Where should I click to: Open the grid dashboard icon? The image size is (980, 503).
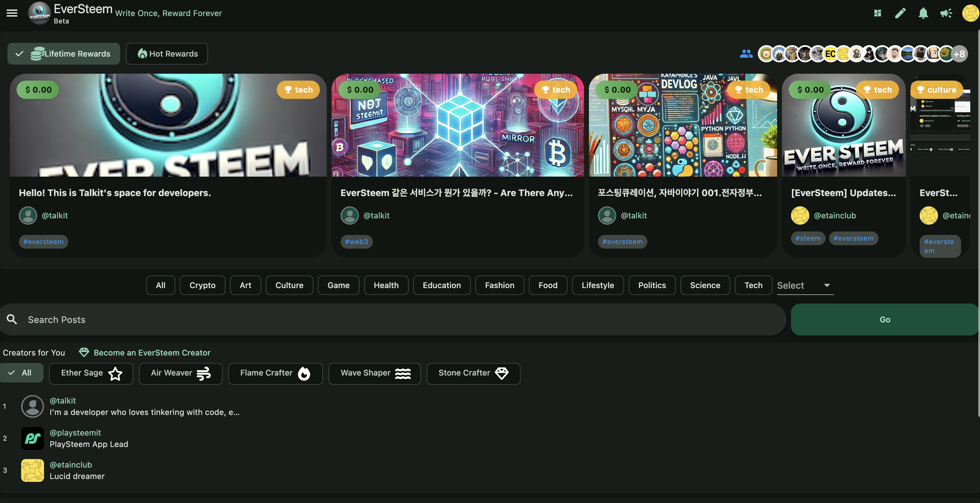pyautogui.click(x=877, y=13)
